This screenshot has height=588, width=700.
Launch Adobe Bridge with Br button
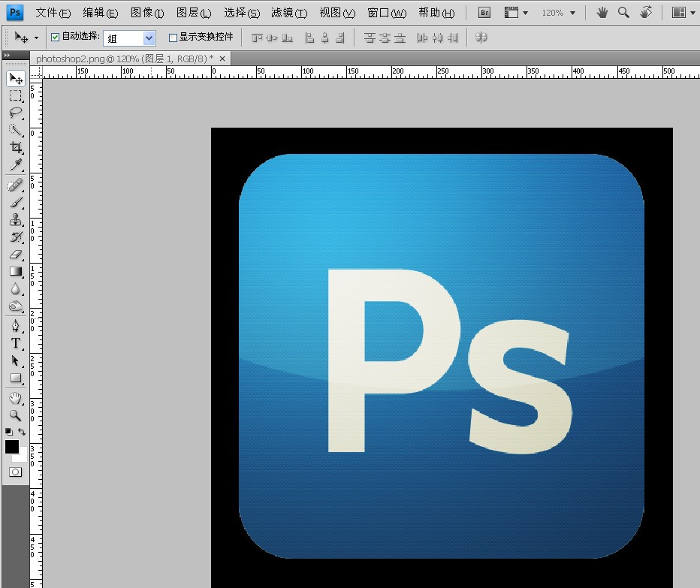484,13
